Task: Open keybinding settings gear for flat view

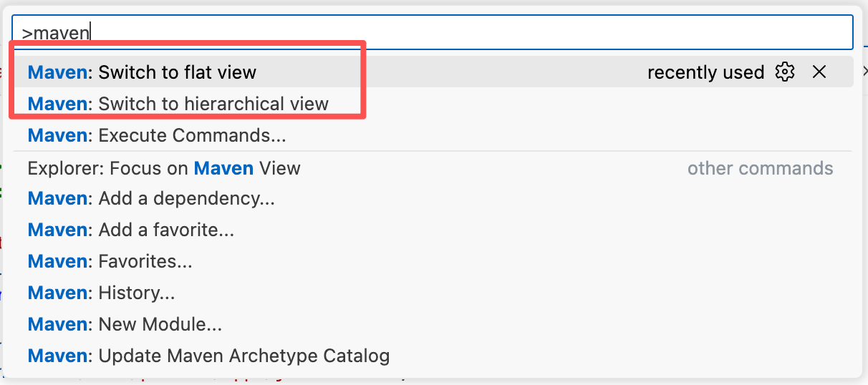Action: [785, 72]
